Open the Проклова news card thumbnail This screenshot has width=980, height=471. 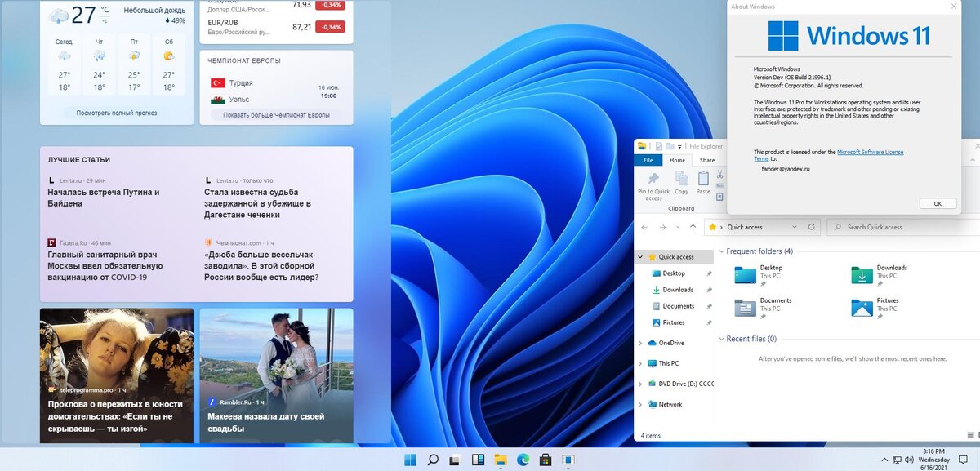pyautogui.click(x=117, y=375)
